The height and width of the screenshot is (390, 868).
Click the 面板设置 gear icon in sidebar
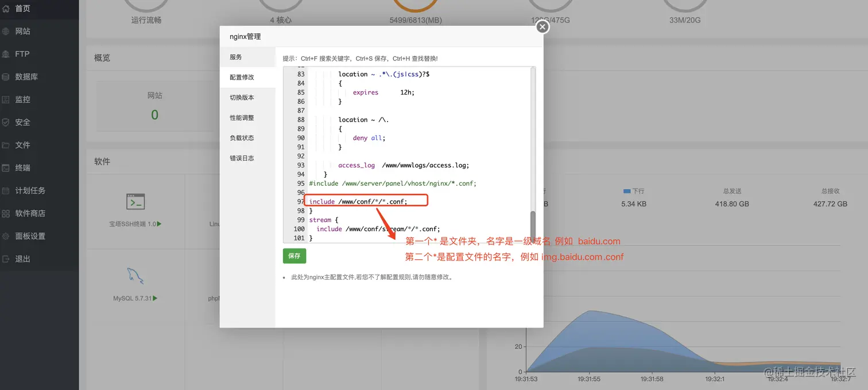6,236
